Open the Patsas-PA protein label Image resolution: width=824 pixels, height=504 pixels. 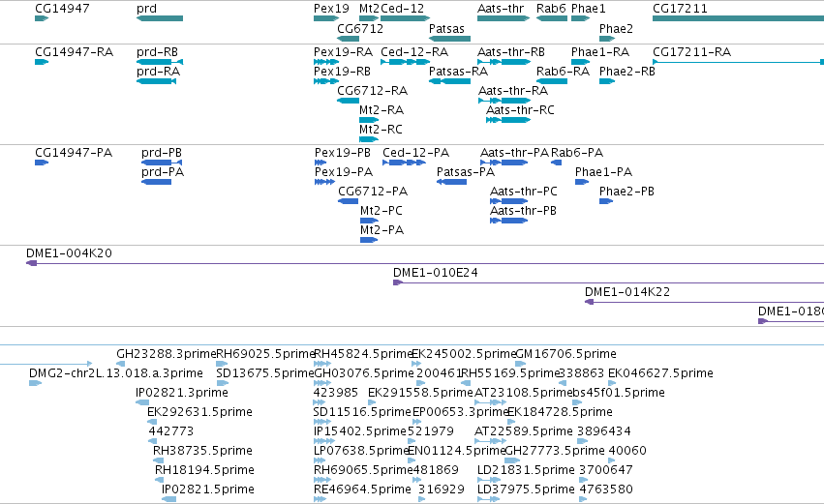tap(466, 172)
